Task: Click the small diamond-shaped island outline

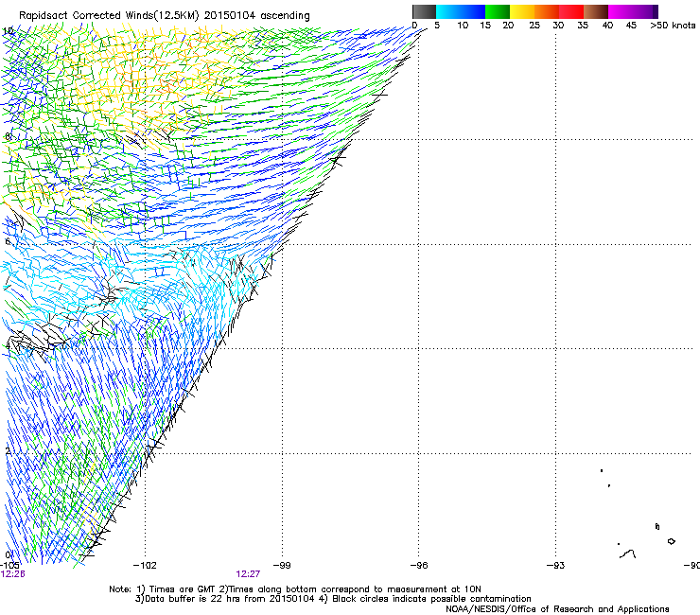Action: (x=671, y=541)
